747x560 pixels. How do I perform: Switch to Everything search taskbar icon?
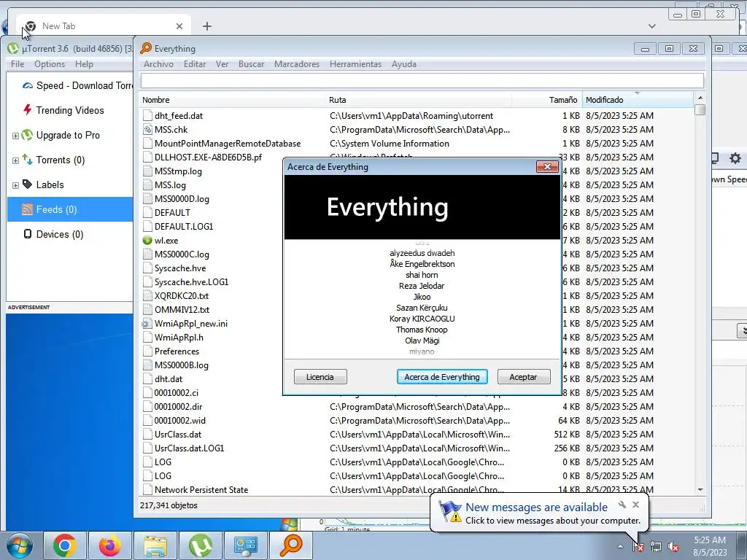(290, 545)
